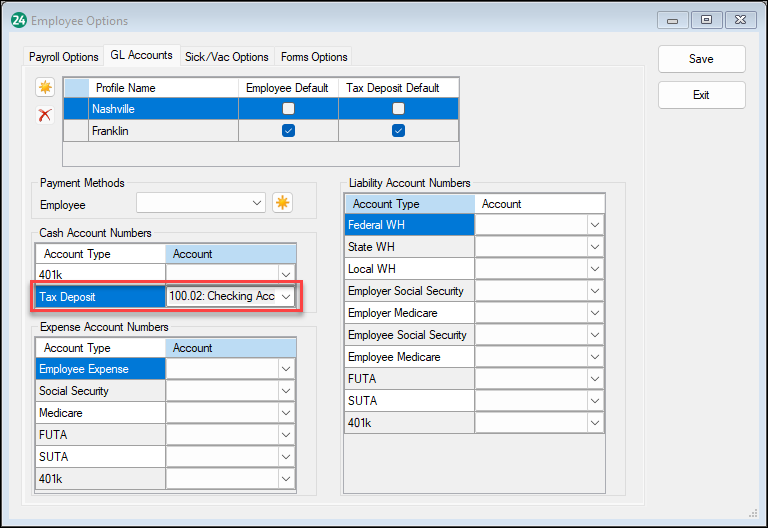Click the Save button
Viewport: 768px width, 528px height.
click(701, 59)
